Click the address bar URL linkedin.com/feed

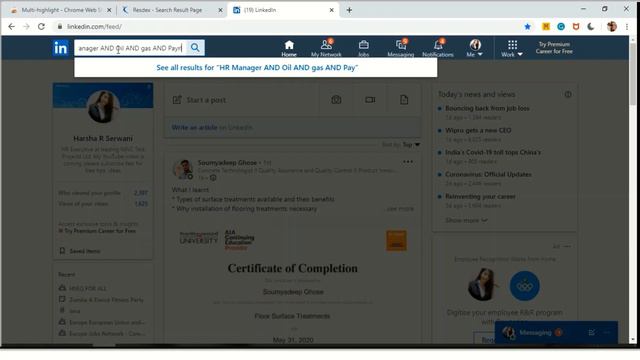pyautogui.click(x=94, y=27)
